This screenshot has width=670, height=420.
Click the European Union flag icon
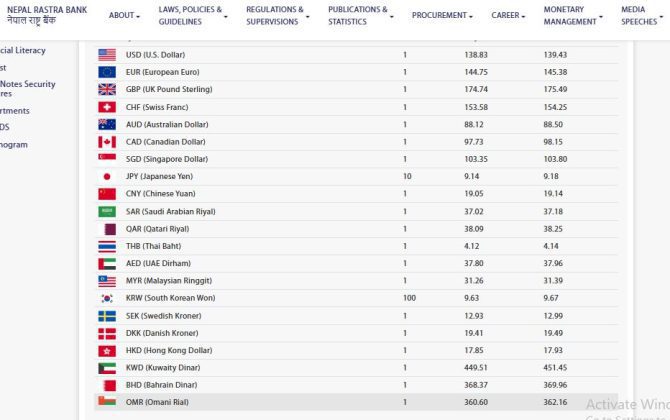(x=107, y=72)
